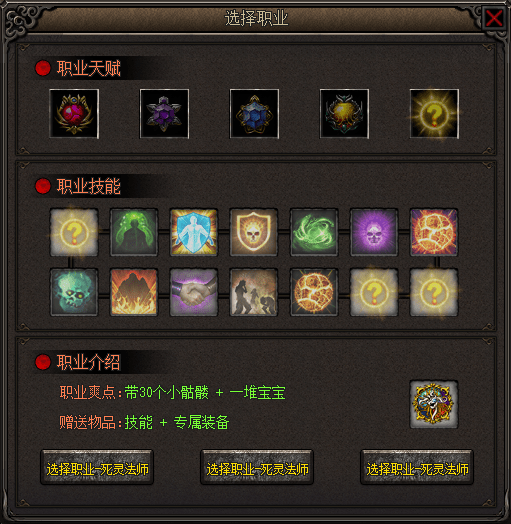Open the class emblem in 职业介绍
Viewport: 511px width, 524px height.
[434, 404]
